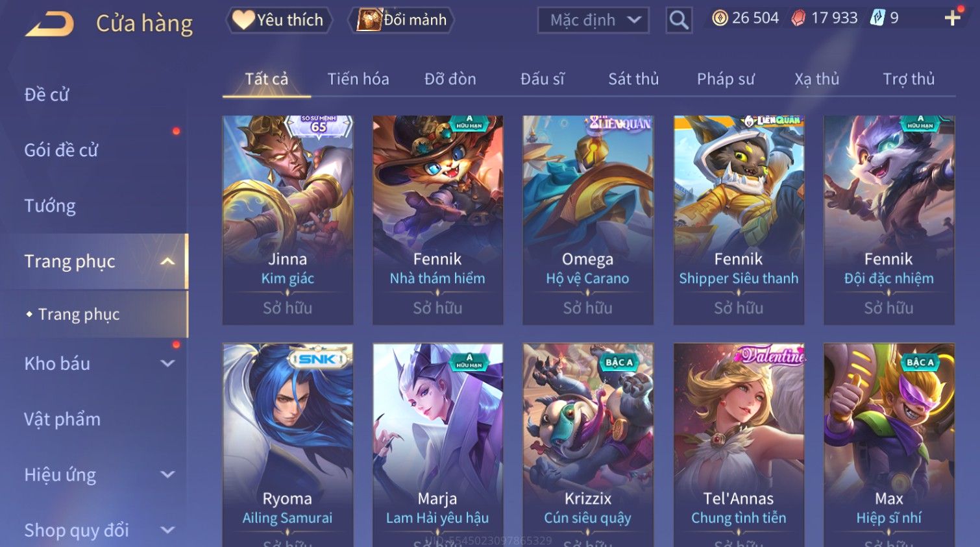980x547 pixels.
Task: Select the Tiến hóa tab
Action: pyautogui.click(x=358, y=79)
